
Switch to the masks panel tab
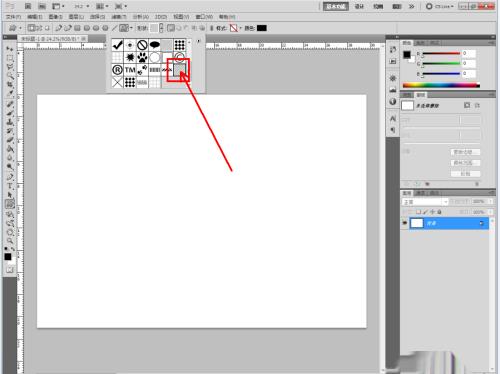tap(421, 95)
